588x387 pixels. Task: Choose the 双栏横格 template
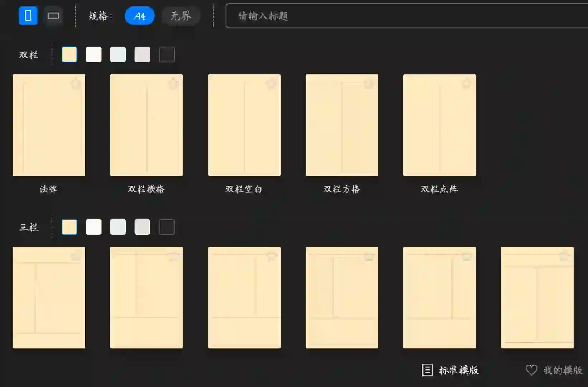(x=146, y=125)
